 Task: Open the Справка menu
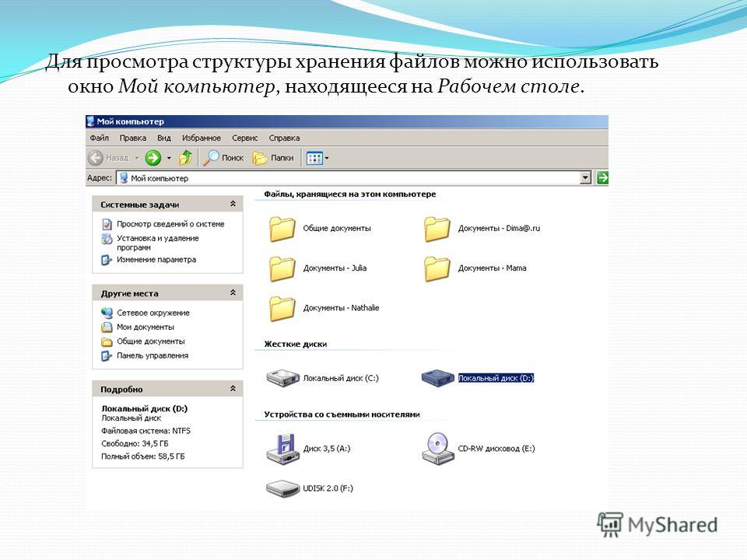(x=285, y=138)
